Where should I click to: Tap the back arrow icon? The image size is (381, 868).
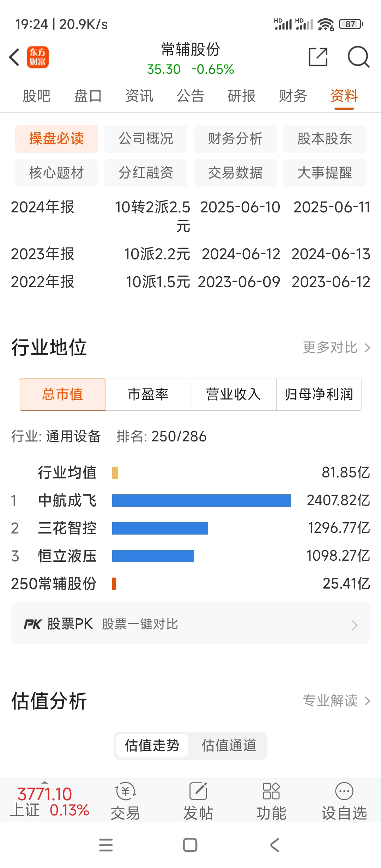click(x=14, y=57)
